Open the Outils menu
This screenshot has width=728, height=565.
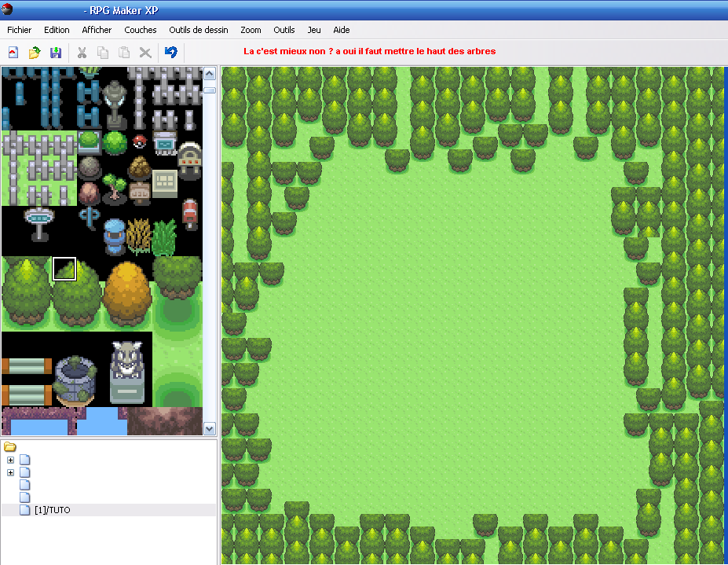point(284,30)
